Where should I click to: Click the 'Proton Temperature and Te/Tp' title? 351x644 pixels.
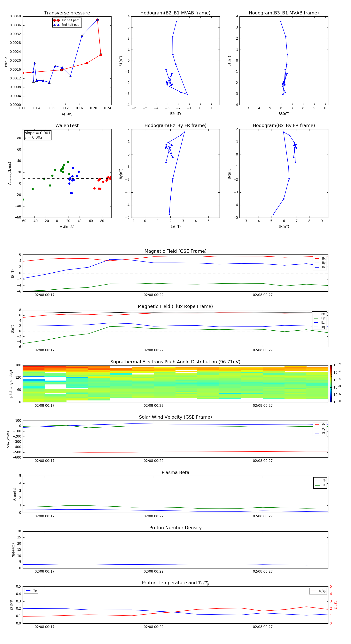pyautogui.click(x=175, y=583)
